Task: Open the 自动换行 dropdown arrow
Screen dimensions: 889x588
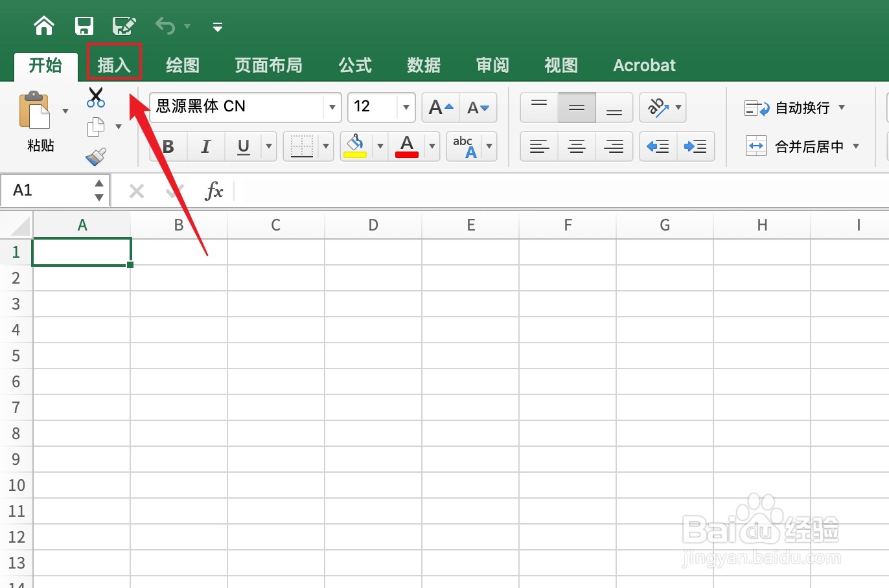Action: (842, 107)
